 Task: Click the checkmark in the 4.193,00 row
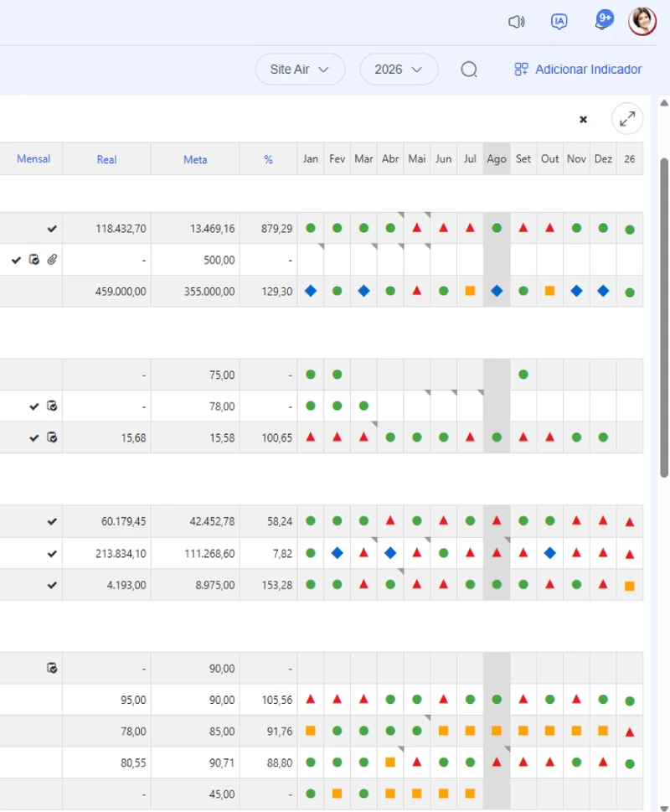click(x=52, y=585)
